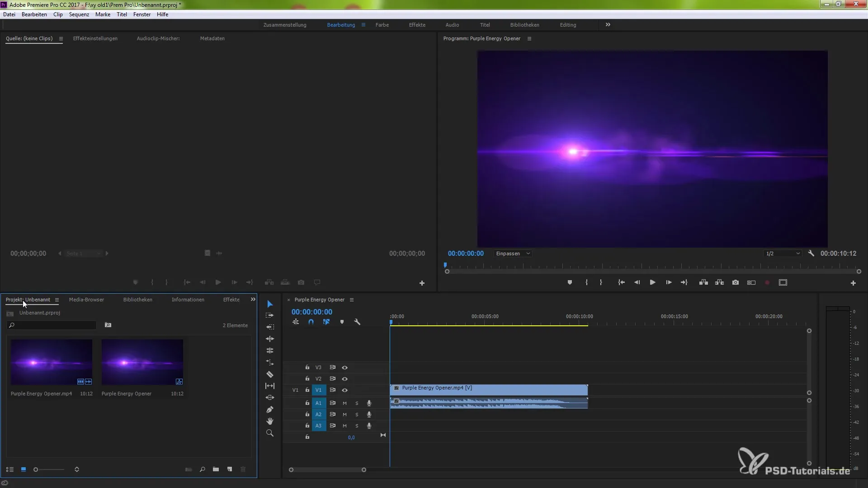Switch Project panel to list view
The image size is (868, 488).
pyautogui.click(x=9, y=469)
